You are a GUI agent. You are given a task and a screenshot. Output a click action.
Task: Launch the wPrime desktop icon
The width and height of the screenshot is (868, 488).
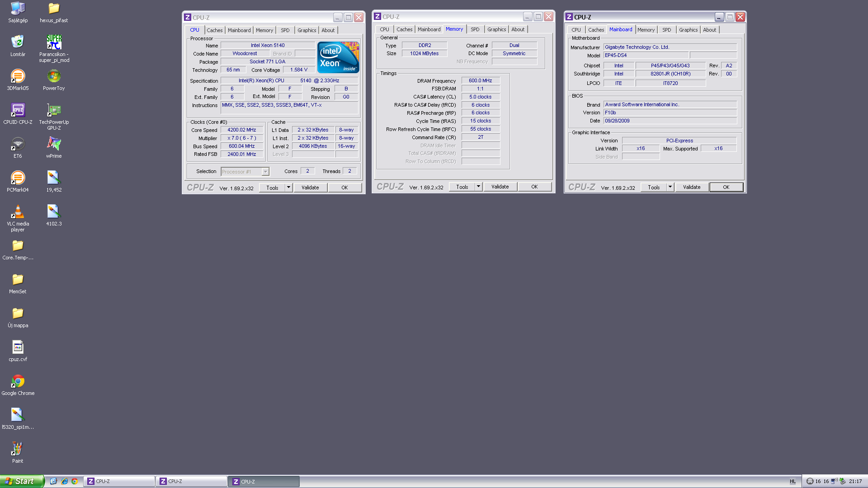pos(54,144)
